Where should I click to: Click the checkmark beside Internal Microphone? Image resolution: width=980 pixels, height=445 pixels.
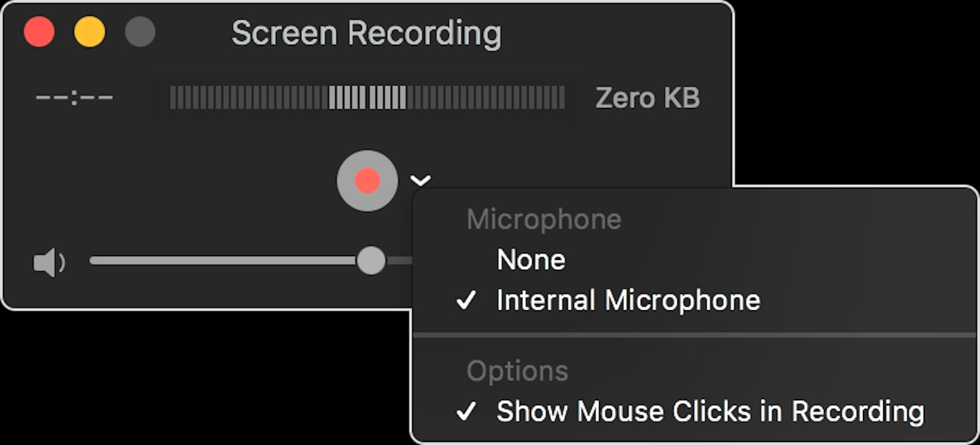click(468, 300)
